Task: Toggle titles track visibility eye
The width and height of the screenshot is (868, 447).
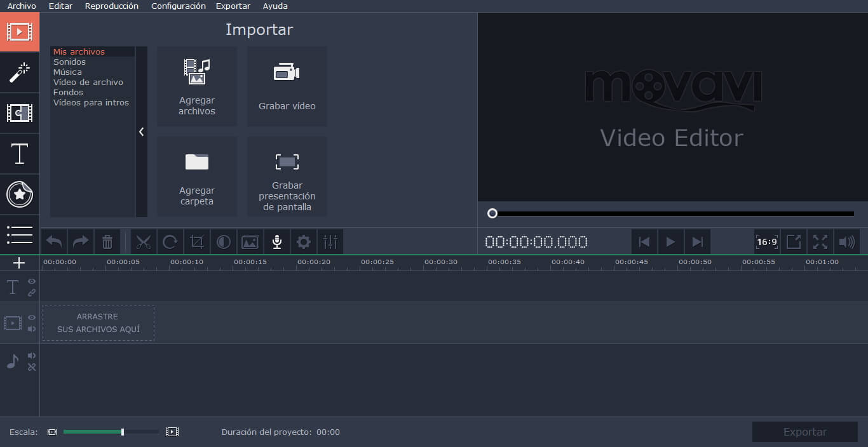Action: (x=32, y=281)
